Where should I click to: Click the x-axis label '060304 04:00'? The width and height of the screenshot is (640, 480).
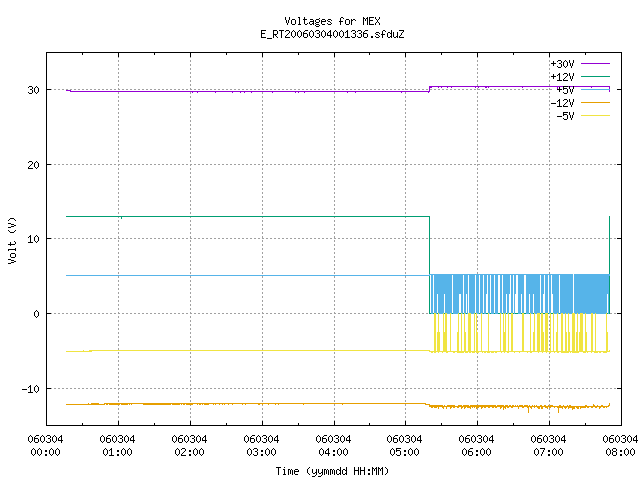[x=333, y=446]
